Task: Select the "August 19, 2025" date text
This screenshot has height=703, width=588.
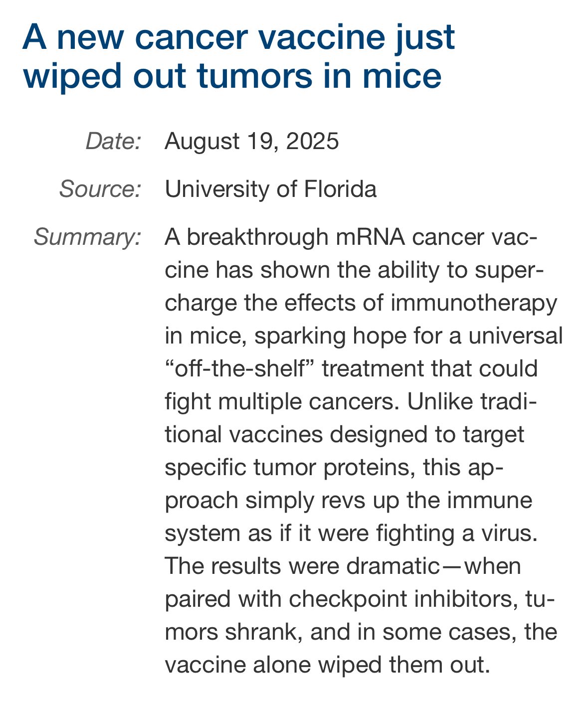Action: pyautogui.click(x=252, y=141)
